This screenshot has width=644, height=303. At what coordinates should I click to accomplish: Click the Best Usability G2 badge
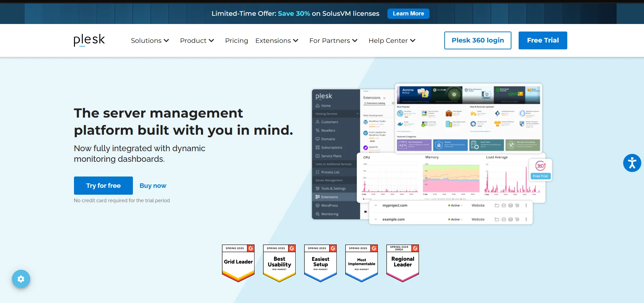click(x=280, y=263)
